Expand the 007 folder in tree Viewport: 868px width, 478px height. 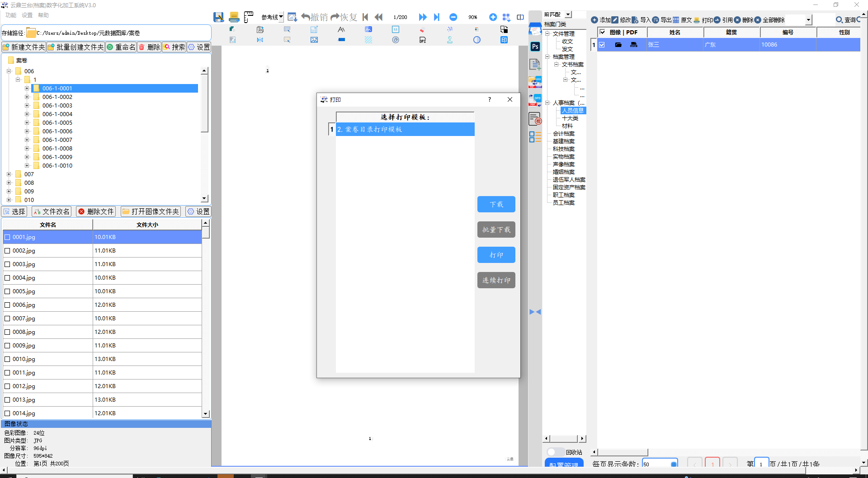tap(9, 174)
